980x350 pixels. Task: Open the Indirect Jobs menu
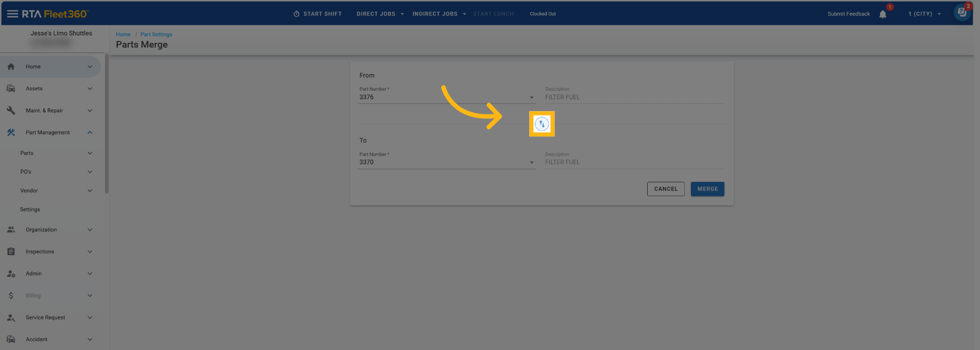tap(439, 14)
